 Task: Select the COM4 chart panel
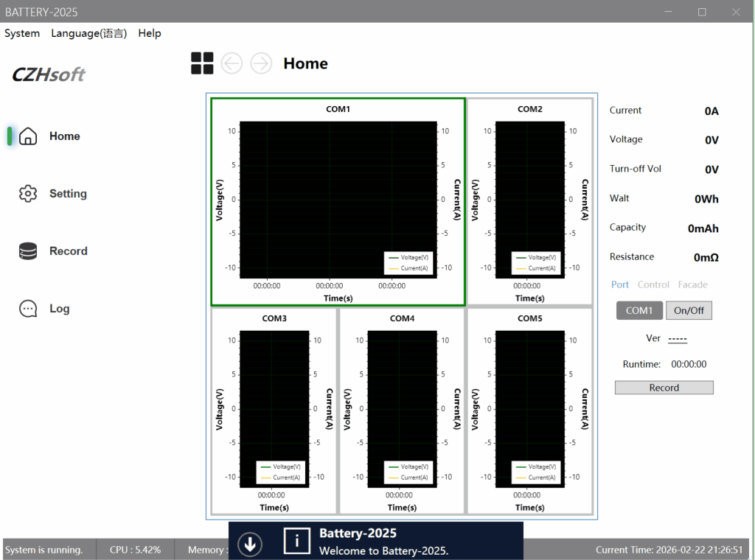402,411
